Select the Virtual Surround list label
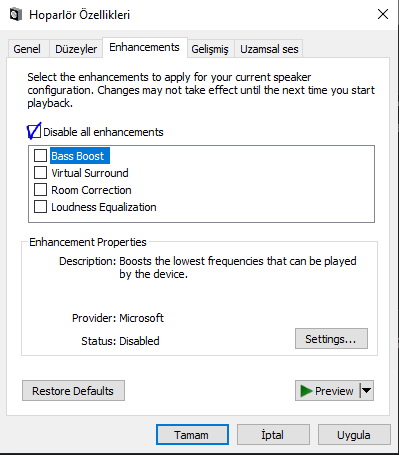399x455 pixels. [90, 173]
